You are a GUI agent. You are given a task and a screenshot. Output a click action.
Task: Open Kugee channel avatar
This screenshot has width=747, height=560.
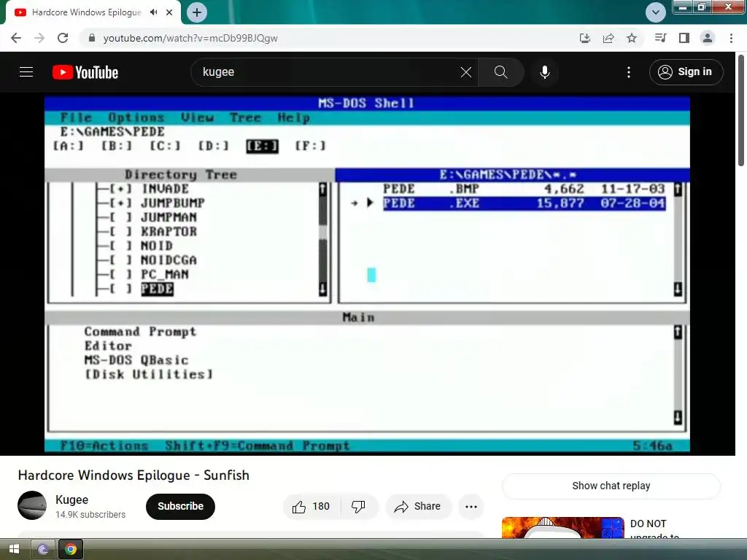click(x=32, y=505)
